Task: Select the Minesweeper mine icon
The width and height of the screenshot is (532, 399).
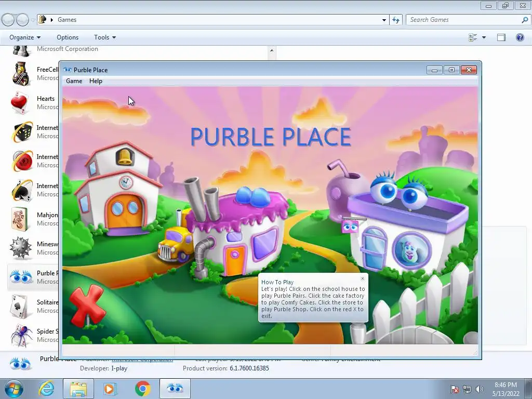Action: [x=21, y=248]
